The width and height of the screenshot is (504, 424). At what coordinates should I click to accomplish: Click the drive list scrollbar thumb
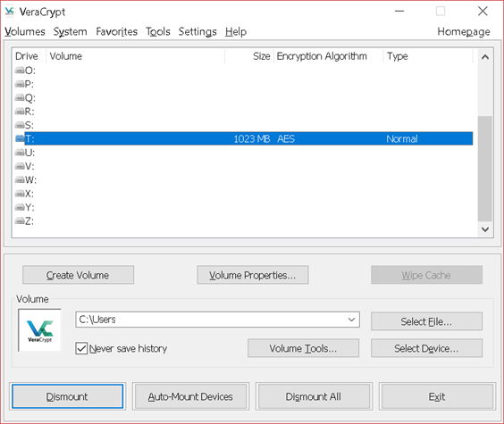tap(485, 169)
